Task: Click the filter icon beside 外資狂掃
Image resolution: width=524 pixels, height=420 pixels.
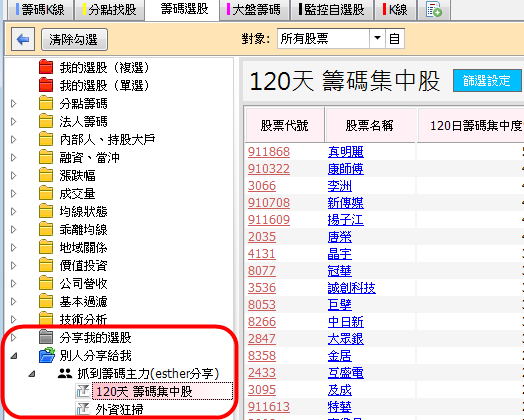Action: pyautogui.click(x=83, y=409)
